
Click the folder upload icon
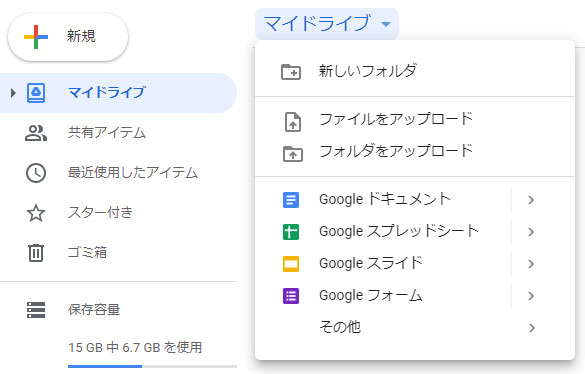(293, 153)
